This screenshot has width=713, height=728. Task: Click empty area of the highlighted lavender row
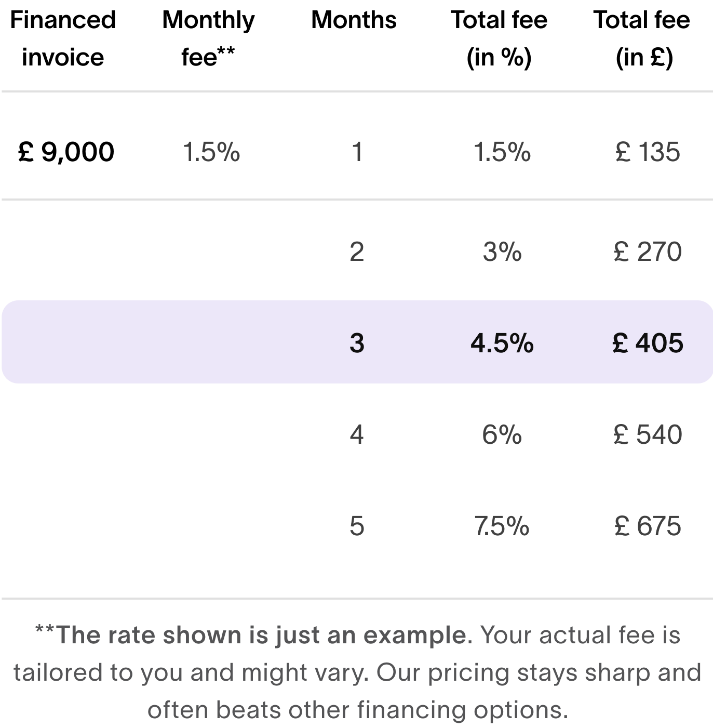156,342
